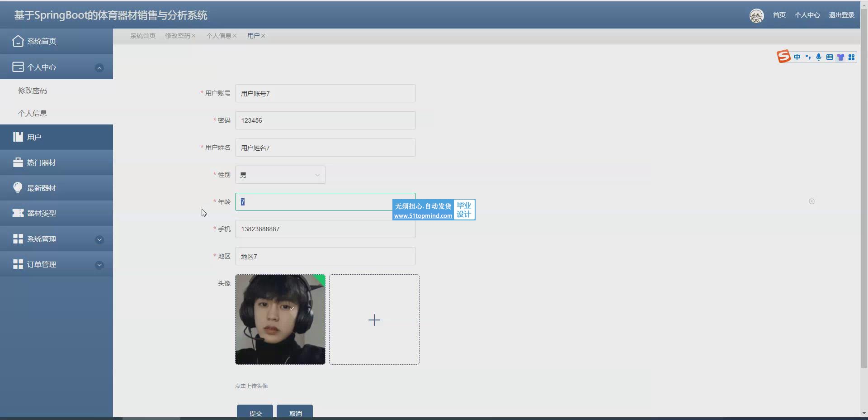
Task: Expand the 系统管理 sidebar menu
Action: coord(99,239)
